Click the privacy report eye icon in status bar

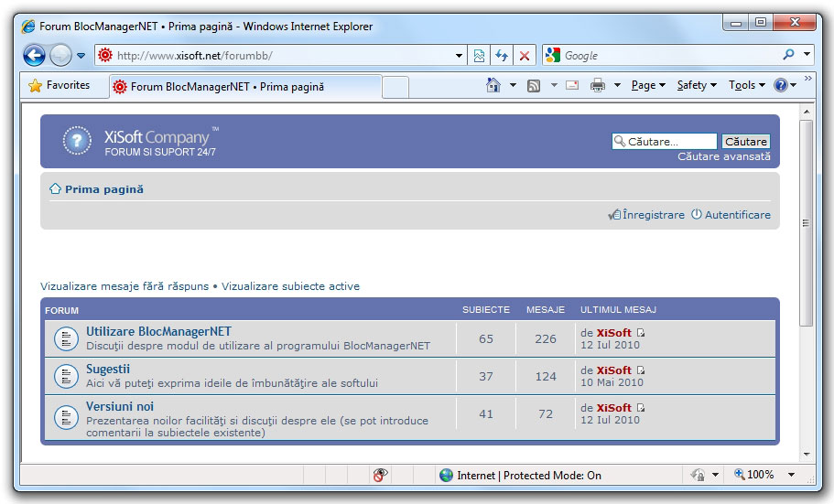[x=380, y=475]
